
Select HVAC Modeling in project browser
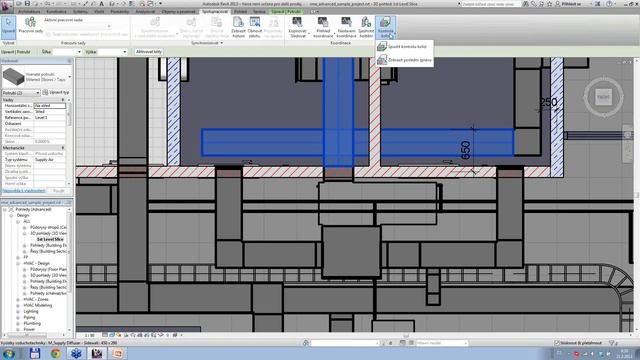coord(38,305)
